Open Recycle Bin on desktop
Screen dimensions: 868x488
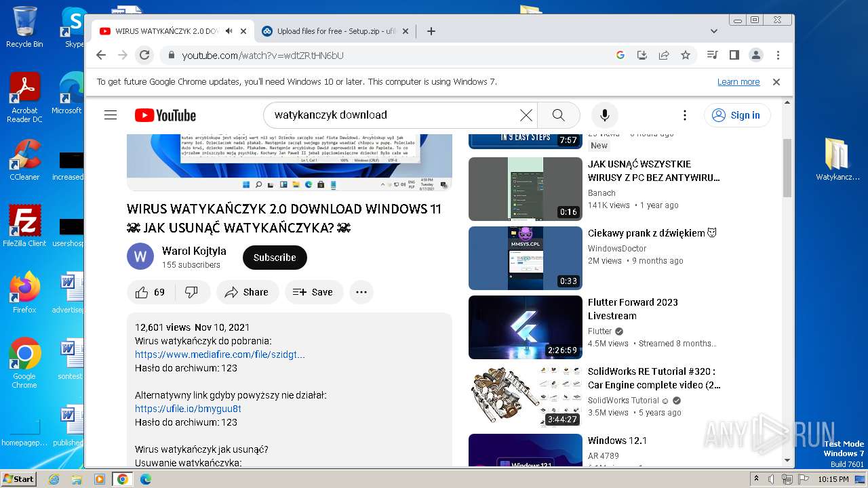24,27
